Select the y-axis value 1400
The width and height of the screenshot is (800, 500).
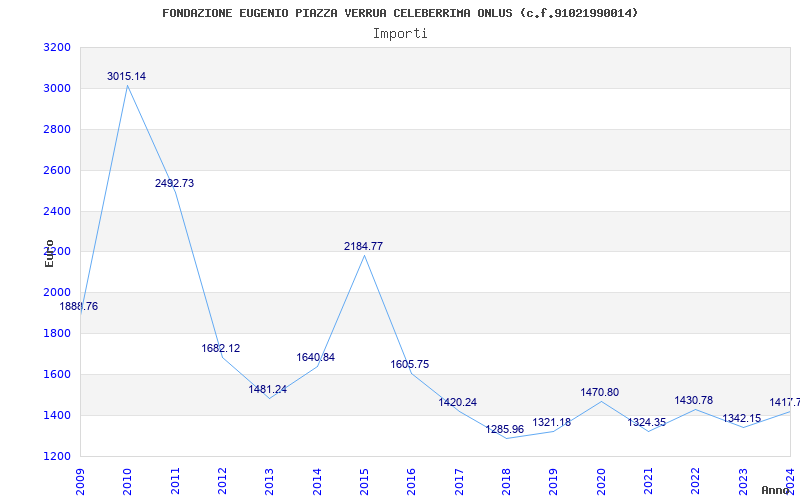56,415
